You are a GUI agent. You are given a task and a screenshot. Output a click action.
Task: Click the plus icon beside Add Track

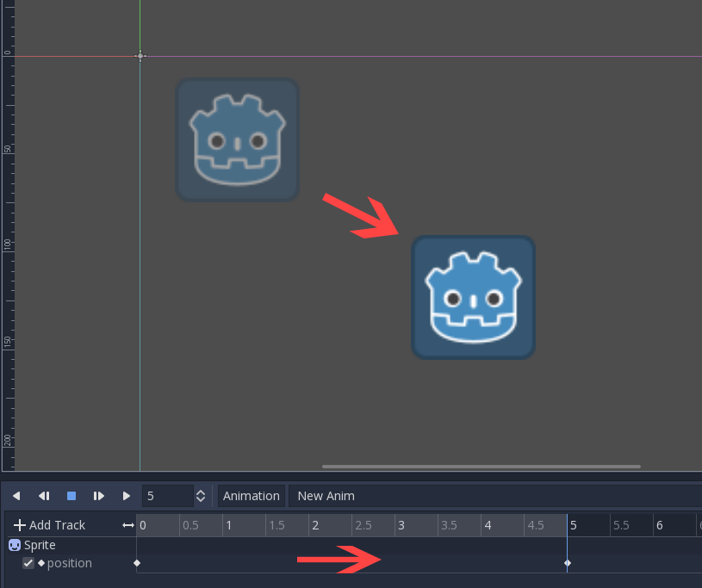click(x=18, y=524)
